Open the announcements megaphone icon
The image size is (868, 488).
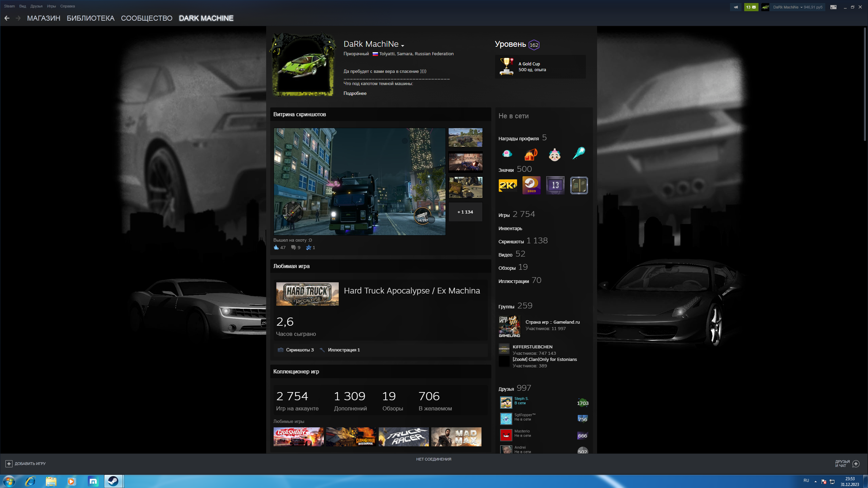coord(736,7)
